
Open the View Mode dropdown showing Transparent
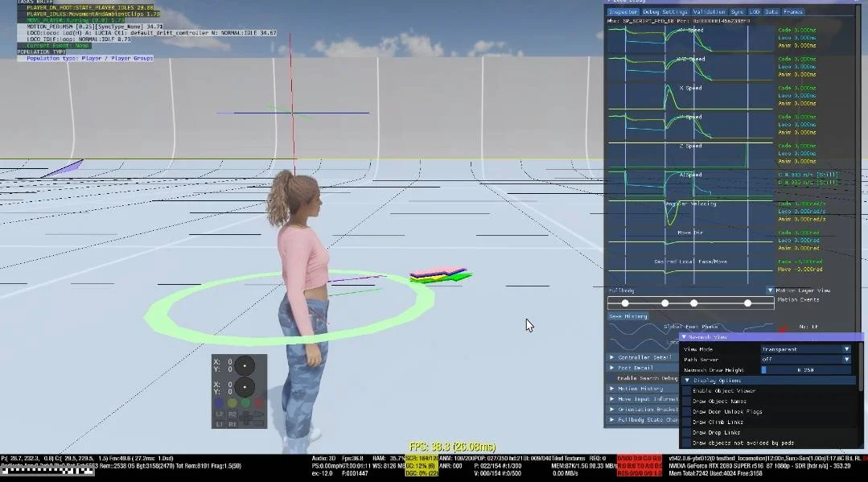point(805,349)
